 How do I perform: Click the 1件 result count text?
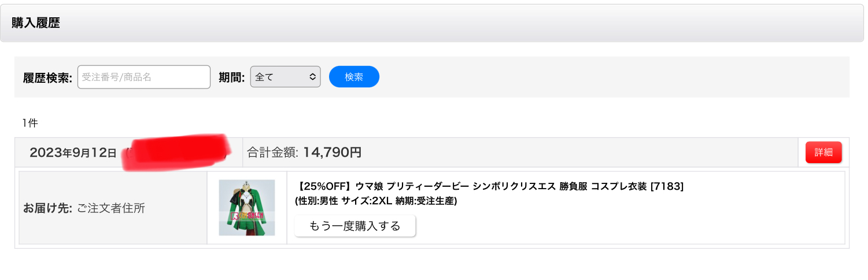pos(30,123)
